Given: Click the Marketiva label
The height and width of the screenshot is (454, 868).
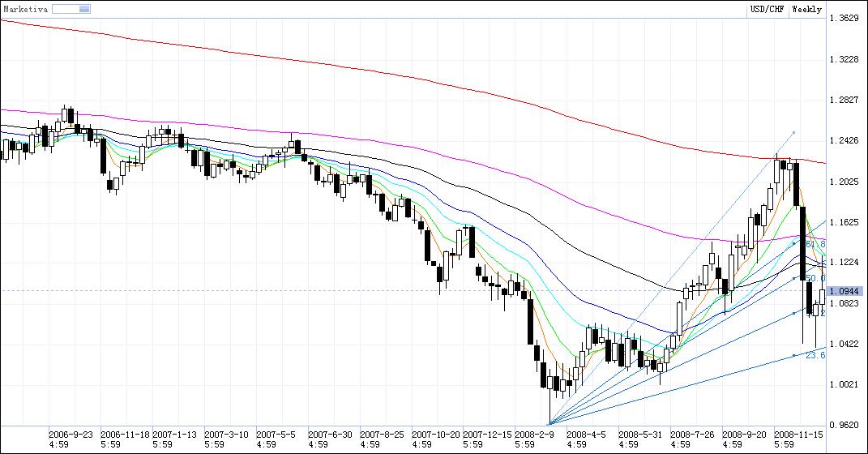Looking at the screenshot, I should [25, 10].
